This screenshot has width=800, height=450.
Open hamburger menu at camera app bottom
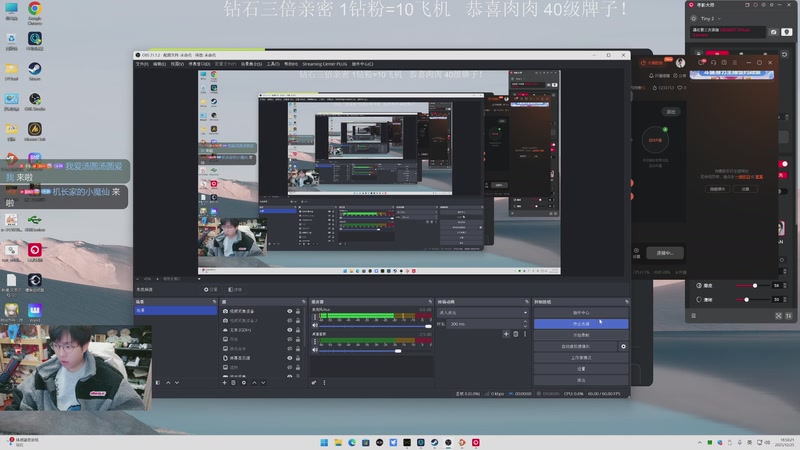(693, 316)
